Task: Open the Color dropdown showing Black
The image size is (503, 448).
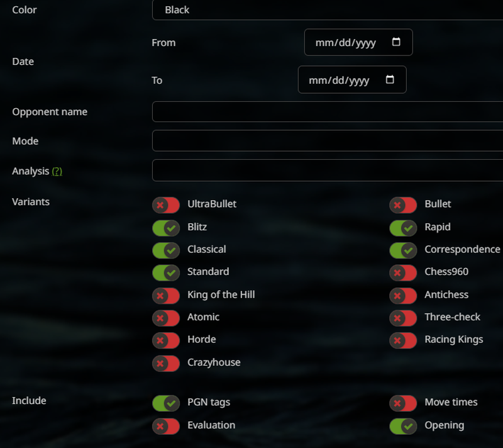Action: click(x=327, y=10)
